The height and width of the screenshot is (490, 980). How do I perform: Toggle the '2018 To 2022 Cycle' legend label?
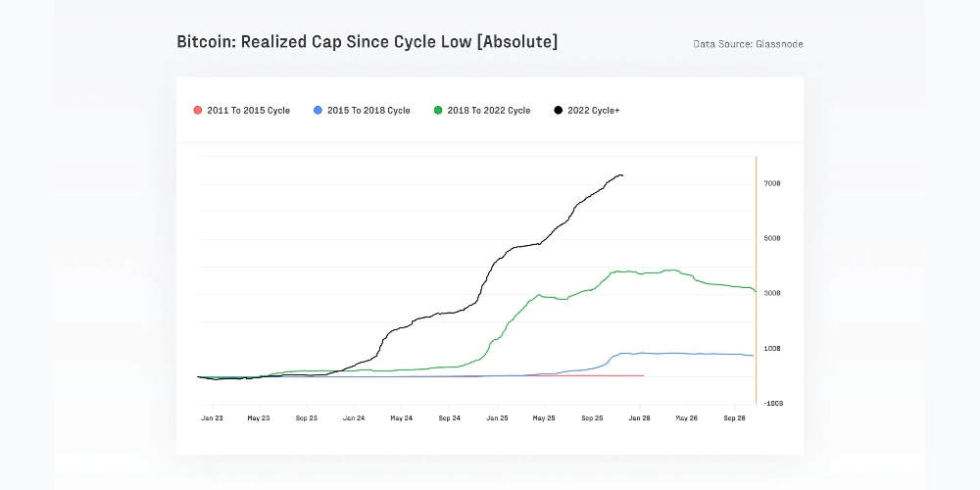488,111
